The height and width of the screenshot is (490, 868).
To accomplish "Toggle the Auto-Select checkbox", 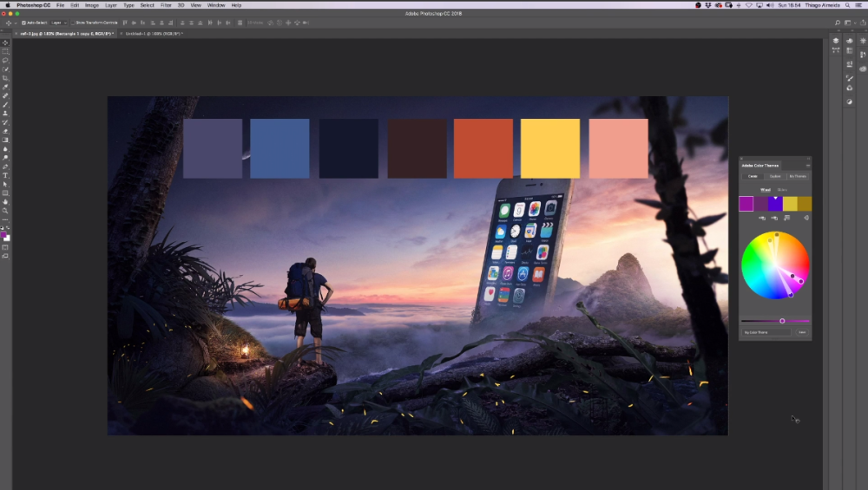I will point(23,23).
